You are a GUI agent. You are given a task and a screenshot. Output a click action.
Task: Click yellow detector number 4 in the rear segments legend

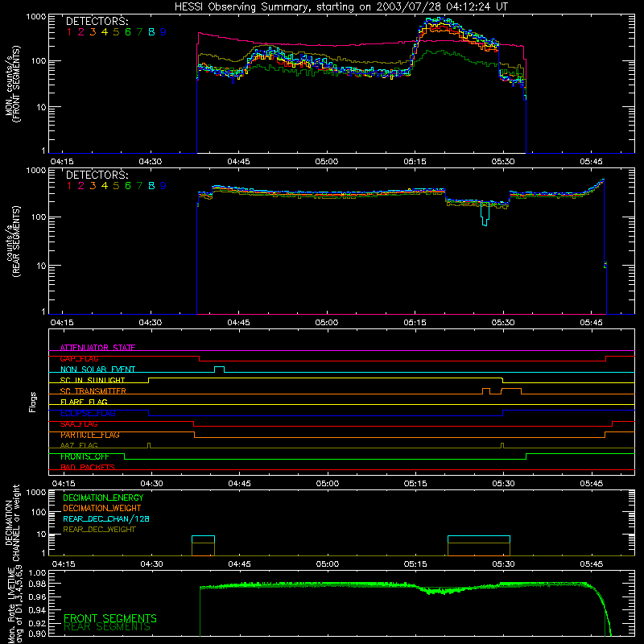pos(105,186)
